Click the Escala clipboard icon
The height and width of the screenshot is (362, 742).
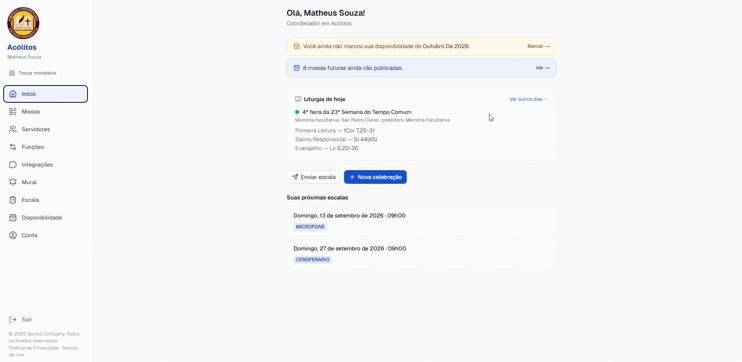pyautogui.click(x=13, y=200)
